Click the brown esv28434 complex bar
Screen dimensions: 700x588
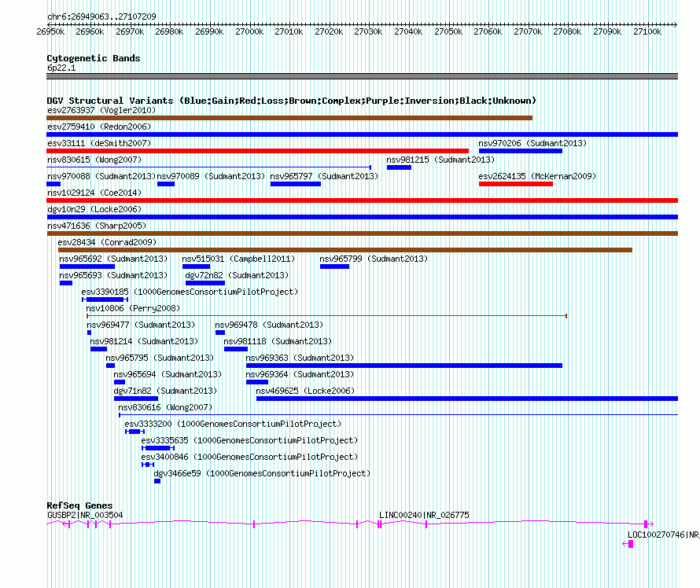pos(345,250)
